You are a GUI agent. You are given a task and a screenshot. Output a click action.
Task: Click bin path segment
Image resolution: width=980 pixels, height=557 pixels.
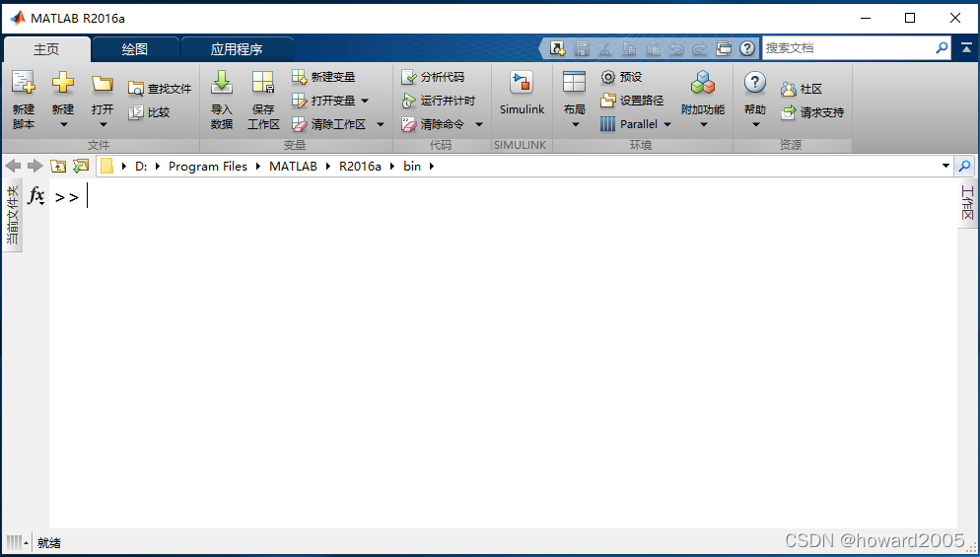coord(412,167)
